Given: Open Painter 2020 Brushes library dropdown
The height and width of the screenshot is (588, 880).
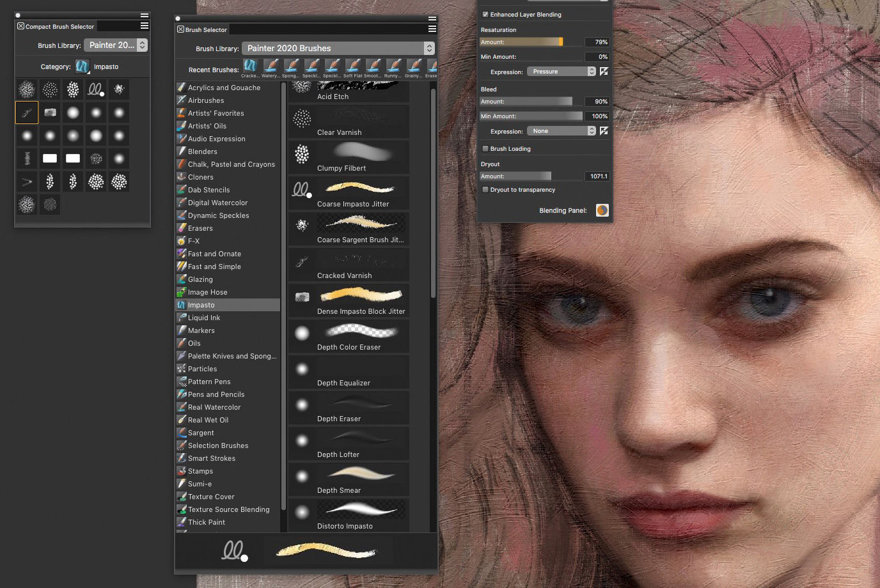Looking at the screenshot, I should coord(339,49).
